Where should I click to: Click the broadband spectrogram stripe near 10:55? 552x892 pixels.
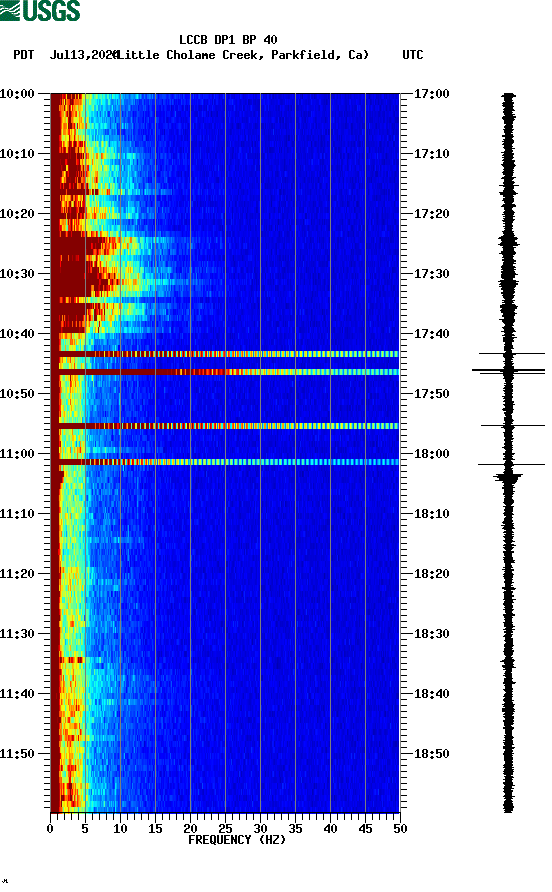[x=225, y=426]
